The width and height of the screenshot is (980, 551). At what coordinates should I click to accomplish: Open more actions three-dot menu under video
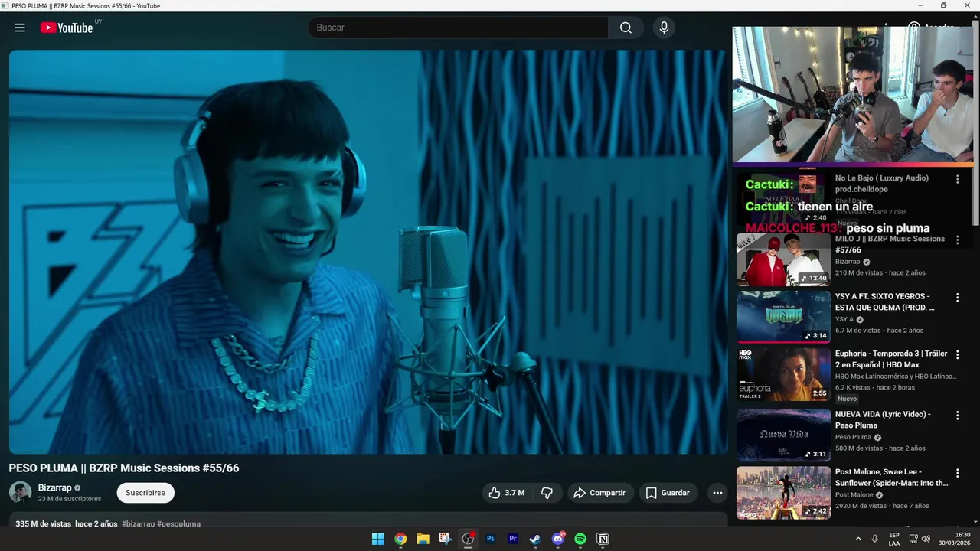[x=717, y=493]
